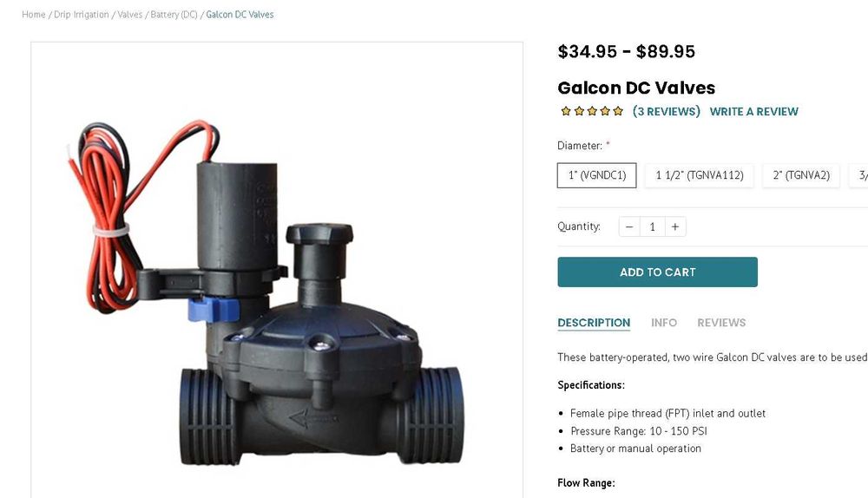Switch to the REVIEWS tab

(x=721, y=323)
